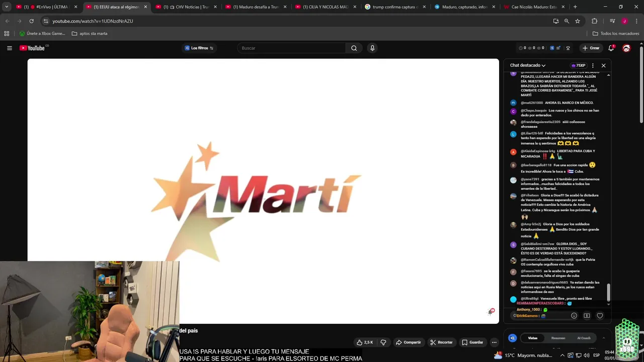Viewport: 644px width, 362px height.
Task: Open YouTube notifications bell
Action: (x=611, y=48)
